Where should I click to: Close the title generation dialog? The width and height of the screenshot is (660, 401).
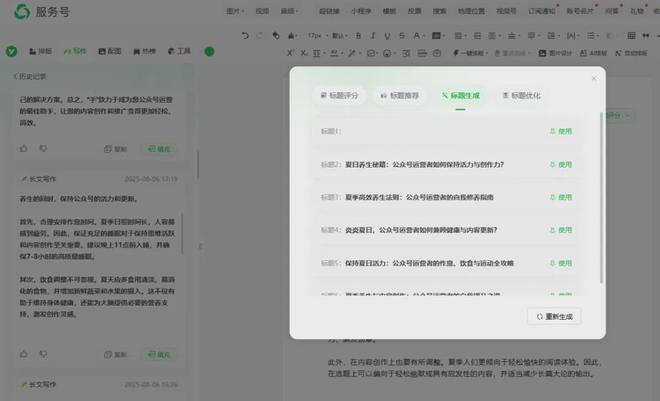[594, 78]
